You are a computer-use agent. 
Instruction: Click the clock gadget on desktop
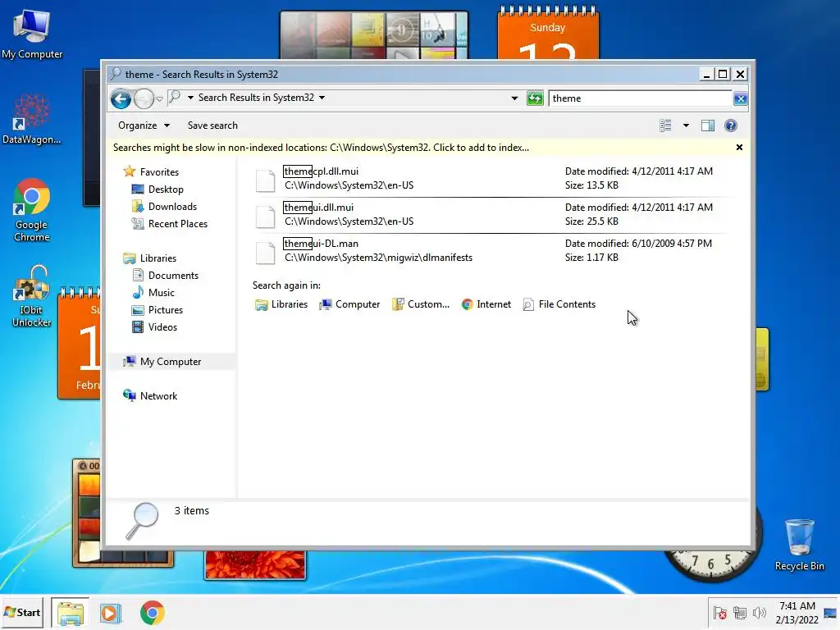tap(711, 567)
